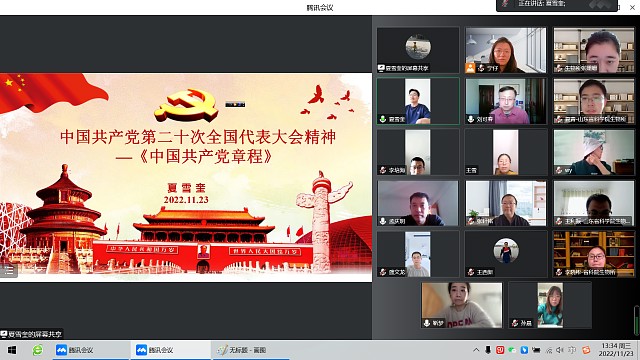The height and width of the screenshot is (360, 640).
Task: Select the 夏雪奎 screen-share avatar tile
Action: tap(418, 50)
